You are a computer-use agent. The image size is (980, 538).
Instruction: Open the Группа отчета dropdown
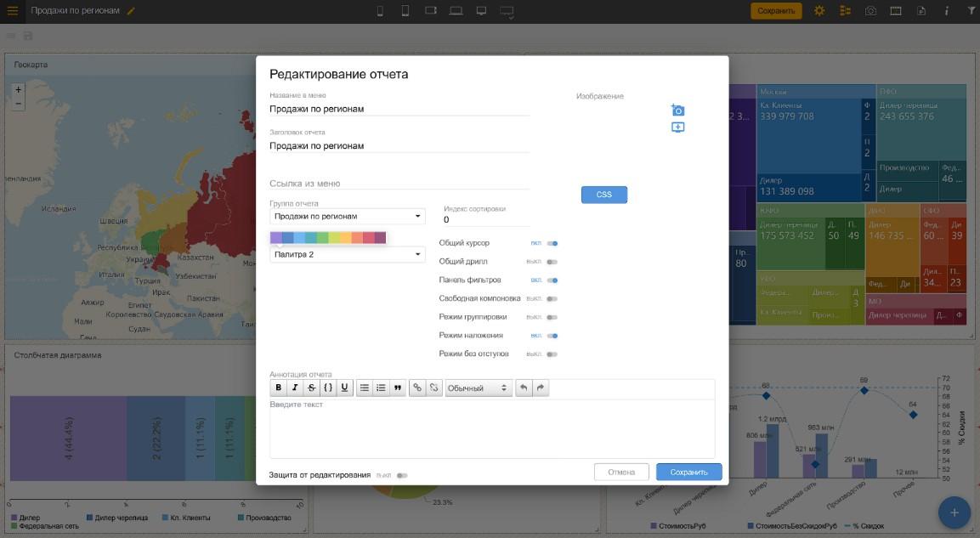[x=348, y=216]
